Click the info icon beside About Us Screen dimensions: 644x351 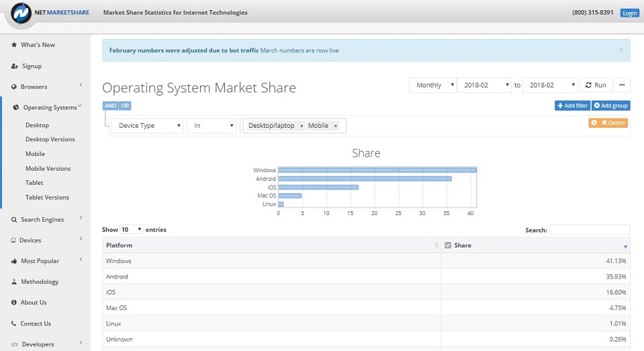pos(14,303)
